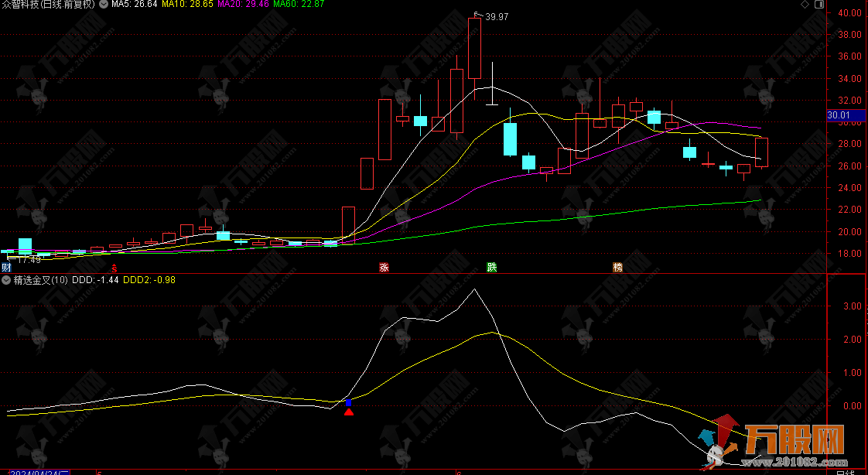Click the diamond icon at top right
Viewport: 868px width, 475px height.
click(x=805, y=5)
